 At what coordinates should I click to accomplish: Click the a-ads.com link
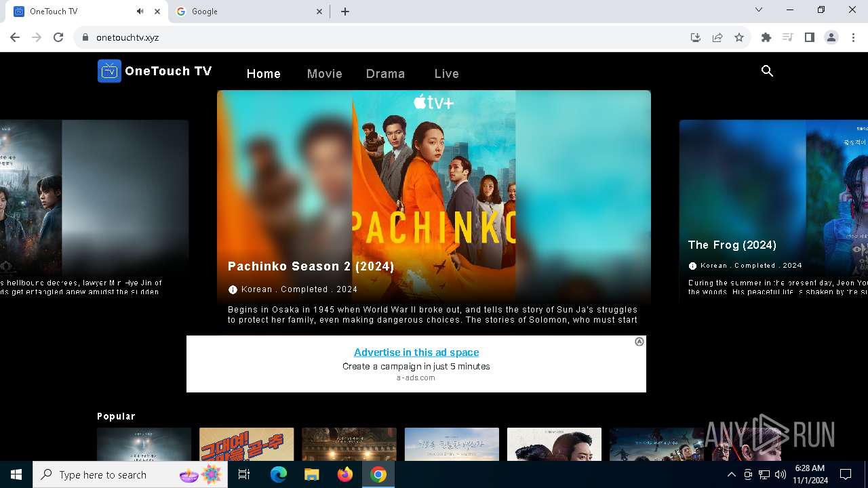pos(416,378)
